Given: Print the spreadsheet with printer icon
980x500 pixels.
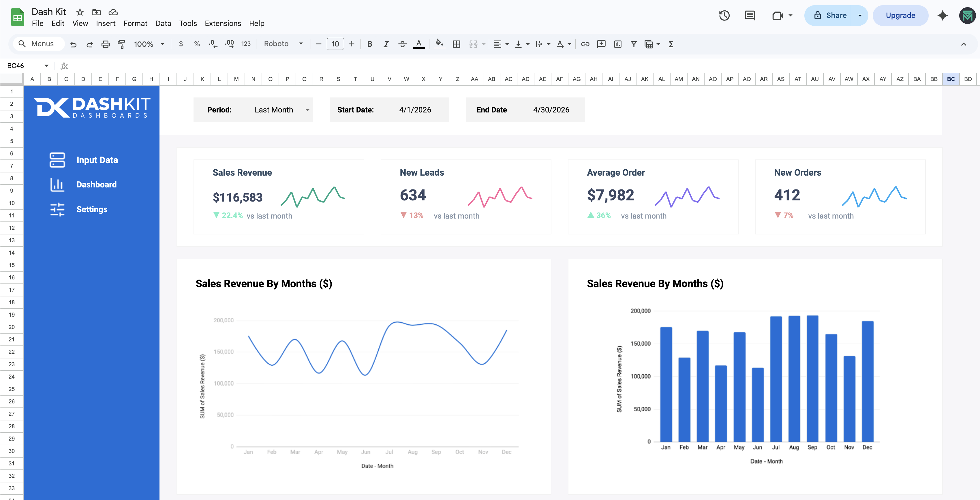Looking at the screenshot, I should [105, 44].
